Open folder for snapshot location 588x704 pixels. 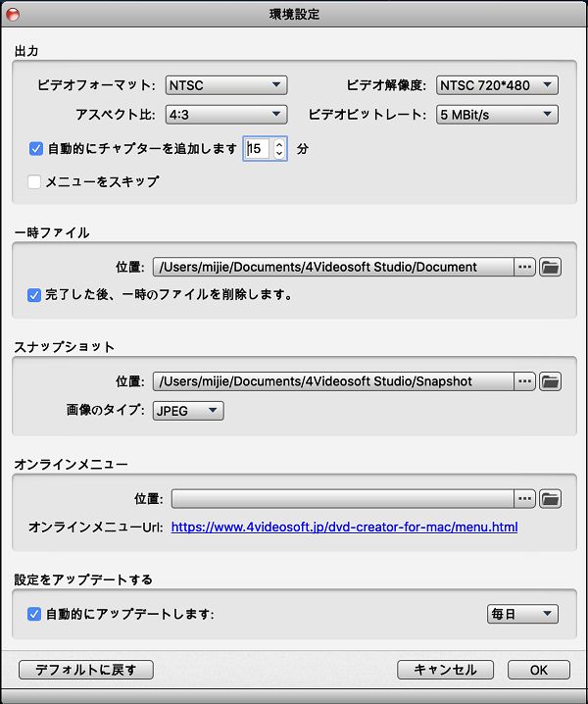tap(550, 381)
